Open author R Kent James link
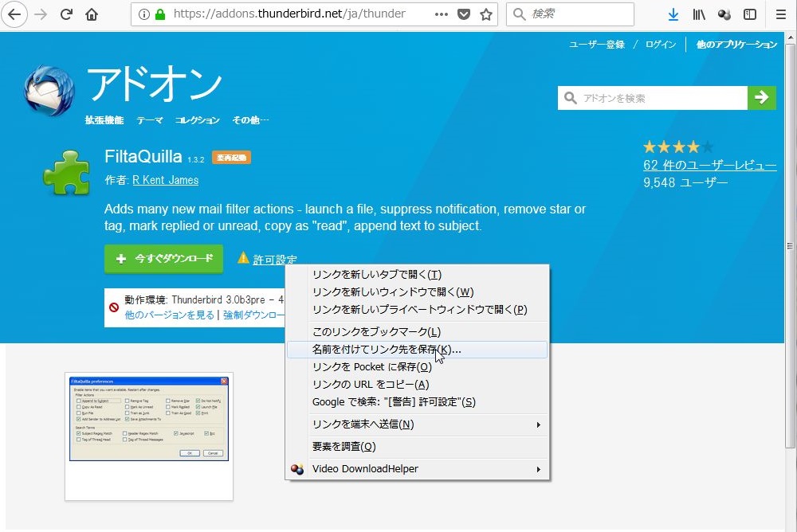797x532 pixels. (x=166, y=180)
